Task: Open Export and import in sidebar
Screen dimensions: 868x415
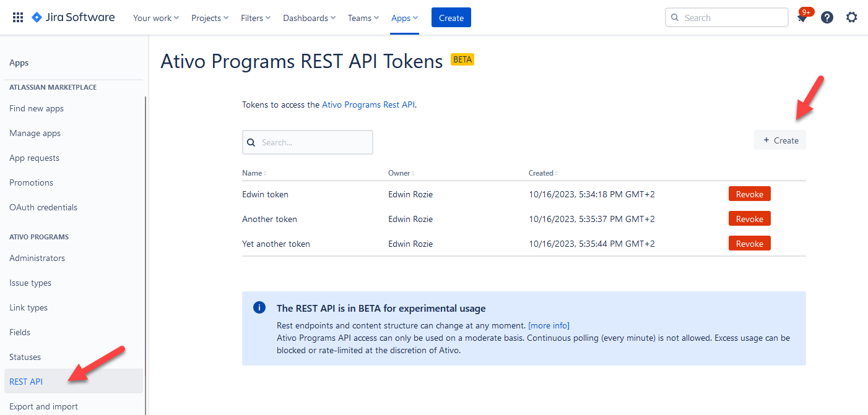Action: click(x=44, y=406)
